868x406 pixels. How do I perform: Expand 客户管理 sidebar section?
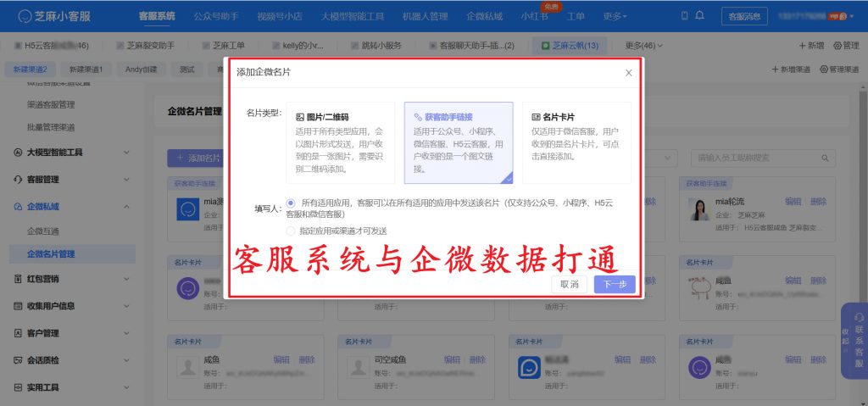click(127, 333)
